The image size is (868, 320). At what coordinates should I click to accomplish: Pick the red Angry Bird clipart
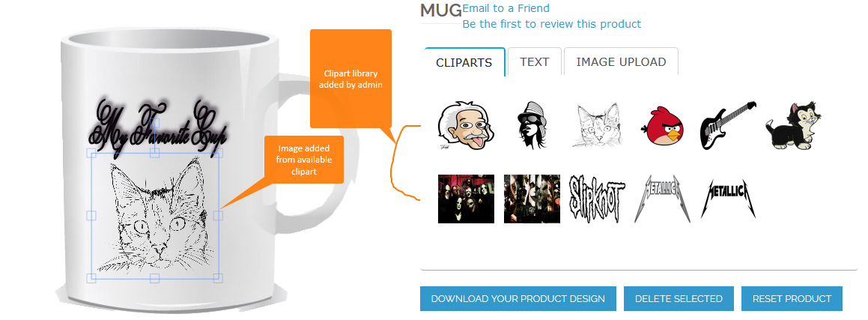click(x=663, y=127)
